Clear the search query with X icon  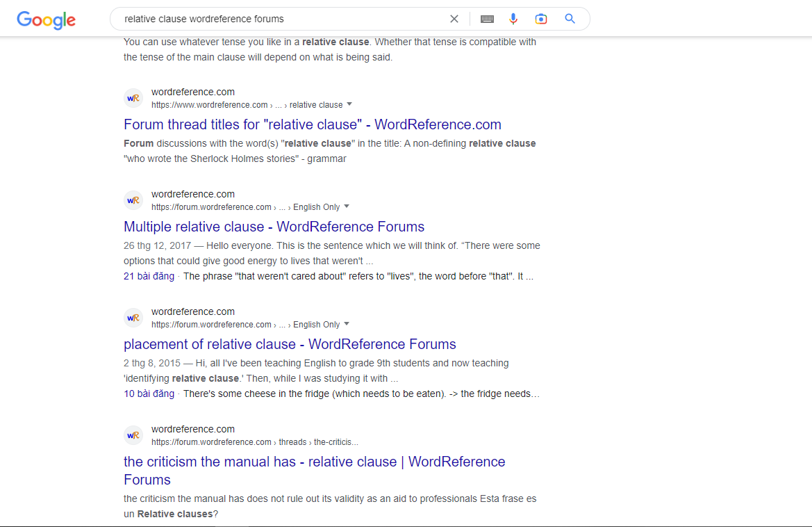click(454, 19)
